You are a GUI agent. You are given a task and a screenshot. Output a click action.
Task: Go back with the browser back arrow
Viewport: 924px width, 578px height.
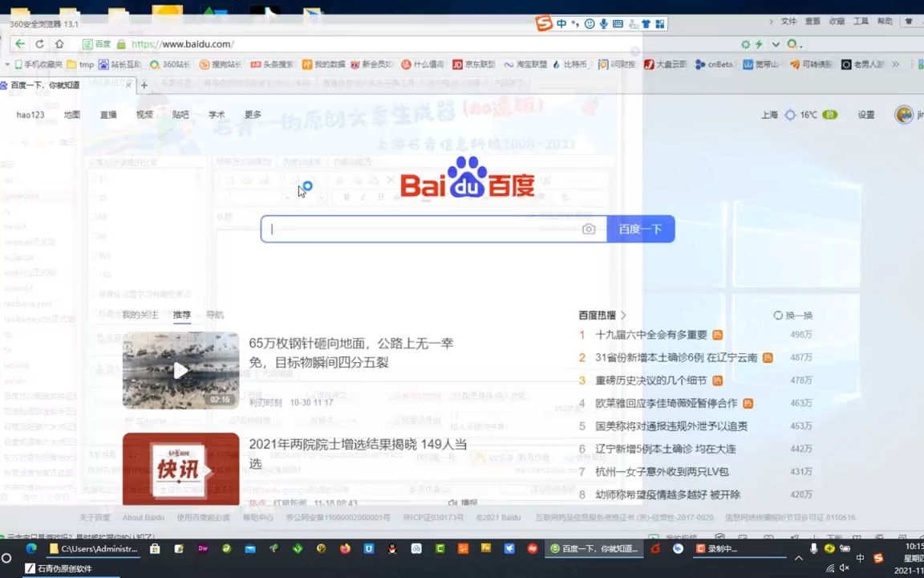click(20, 44)
